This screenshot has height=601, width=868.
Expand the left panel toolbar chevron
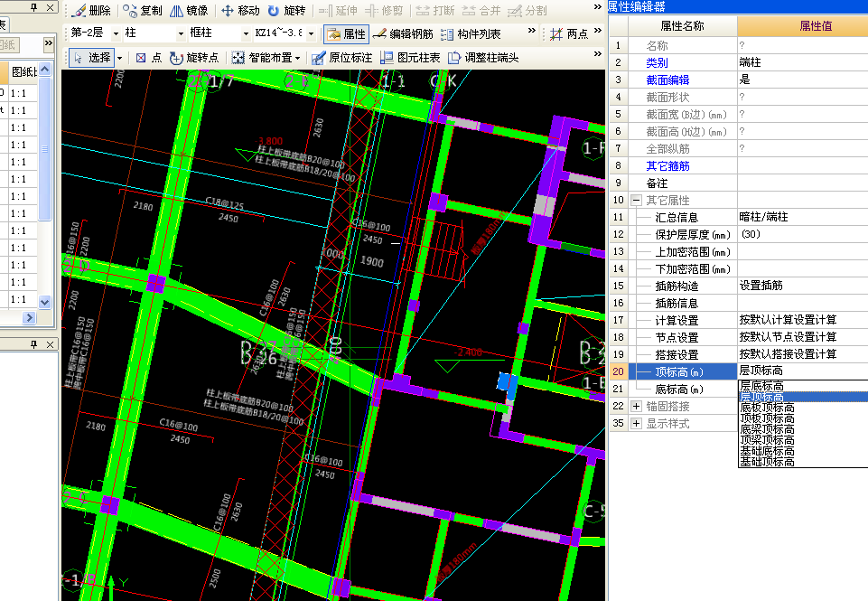coord(49,42)
